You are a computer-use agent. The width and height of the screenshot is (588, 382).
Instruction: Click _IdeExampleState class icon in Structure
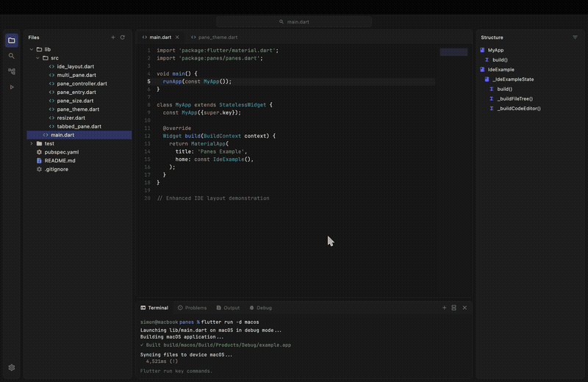[487, 79]
